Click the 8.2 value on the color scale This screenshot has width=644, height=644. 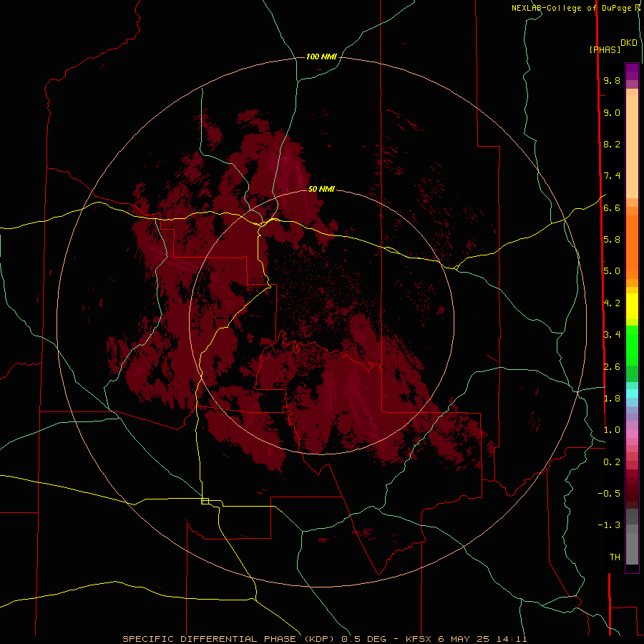click(x=612, y=144)
